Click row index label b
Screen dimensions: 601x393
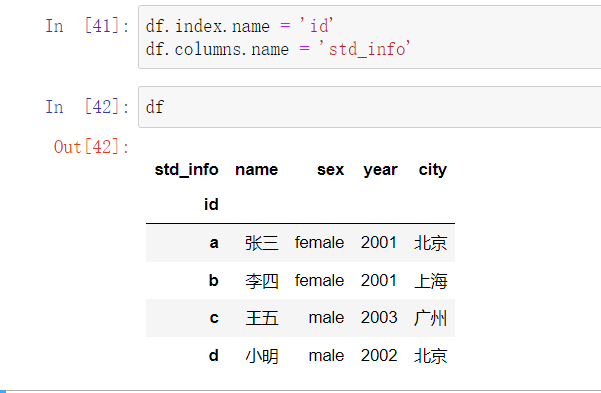[213, 280]
